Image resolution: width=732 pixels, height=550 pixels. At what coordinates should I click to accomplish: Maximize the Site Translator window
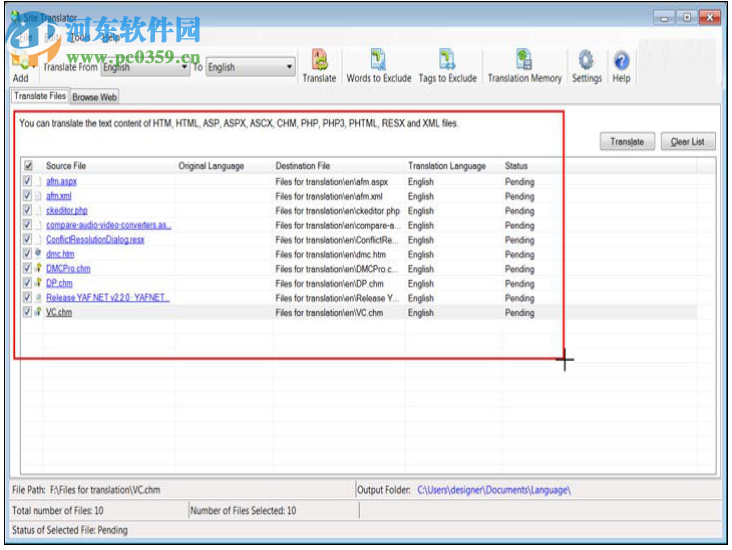(x=687, y=17)
